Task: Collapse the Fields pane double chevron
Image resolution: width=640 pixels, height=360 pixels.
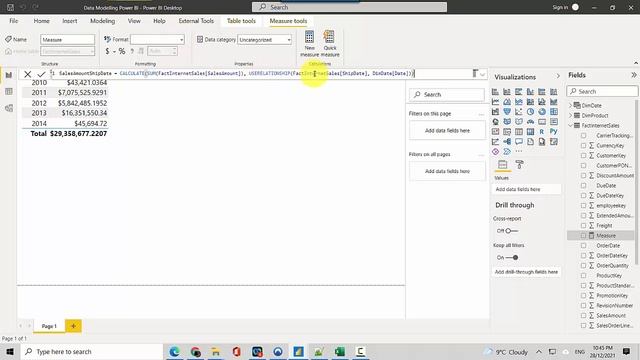Action: coord(633,75)
